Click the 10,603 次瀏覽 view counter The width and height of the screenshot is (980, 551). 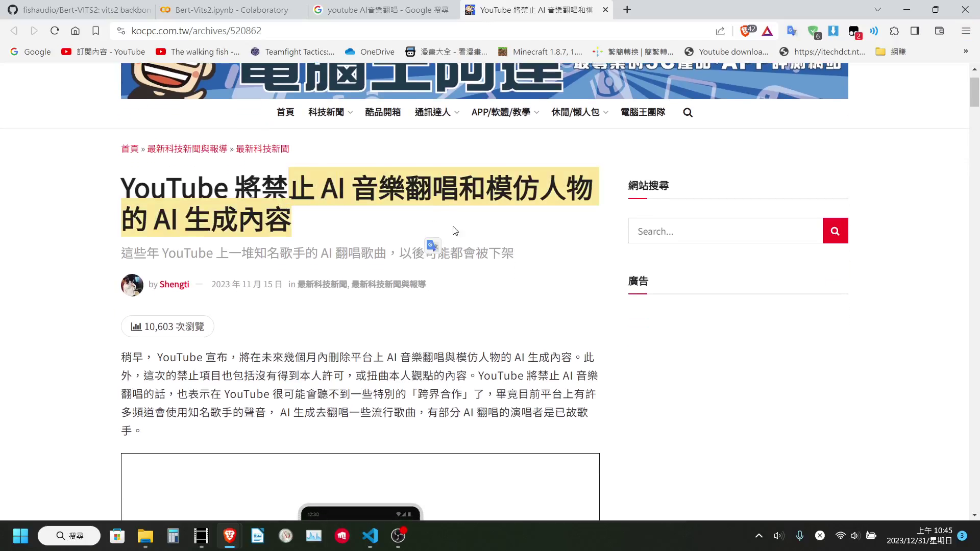pyautogui.click(x=167, y=327)
